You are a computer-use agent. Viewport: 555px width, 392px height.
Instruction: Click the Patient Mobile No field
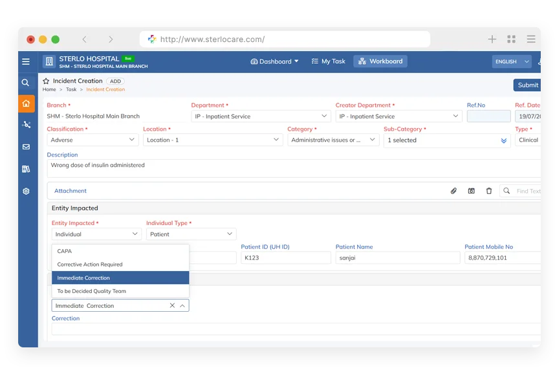(503, 258)
